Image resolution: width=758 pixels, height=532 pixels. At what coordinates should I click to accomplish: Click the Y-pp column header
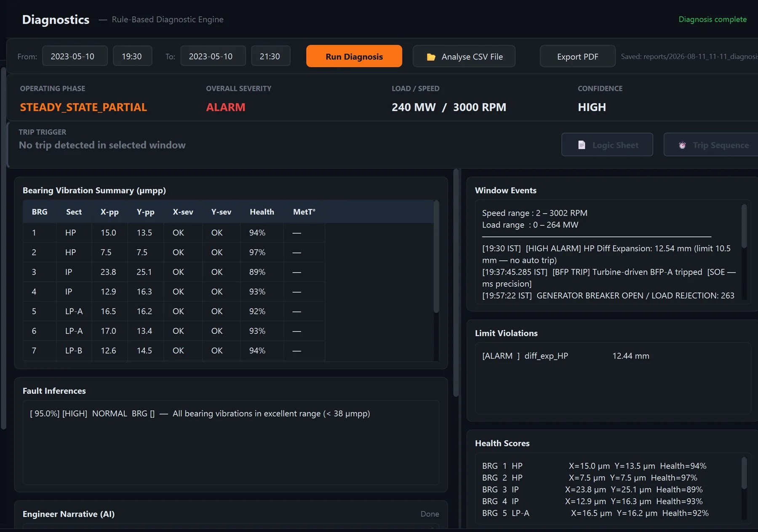[145, 212]
